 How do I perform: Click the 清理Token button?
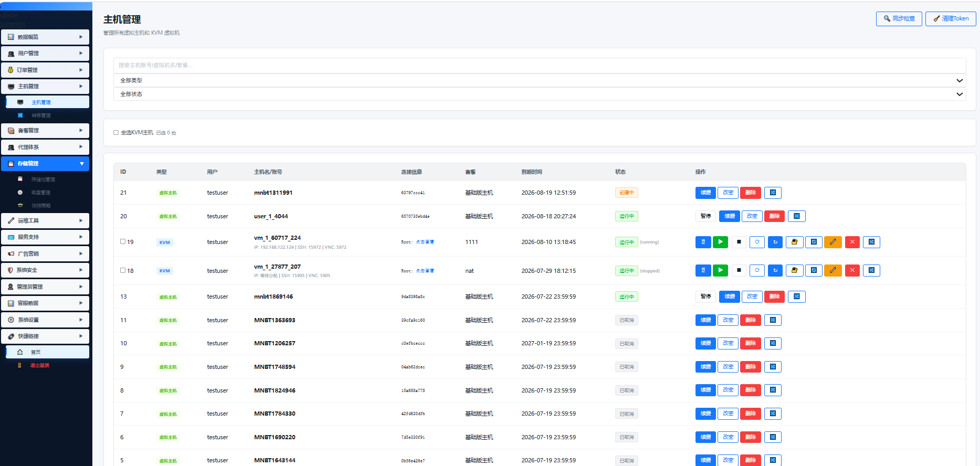click(x=951, y=18)
